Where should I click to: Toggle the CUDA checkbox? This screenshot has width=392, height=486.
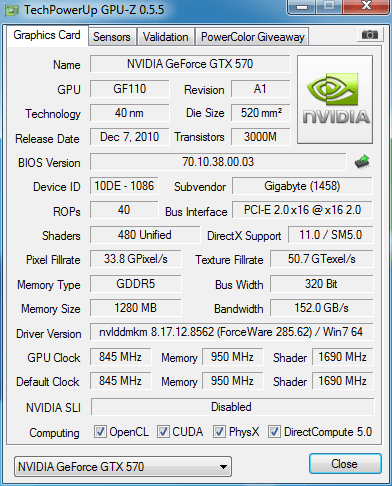(x=163, y=431)
